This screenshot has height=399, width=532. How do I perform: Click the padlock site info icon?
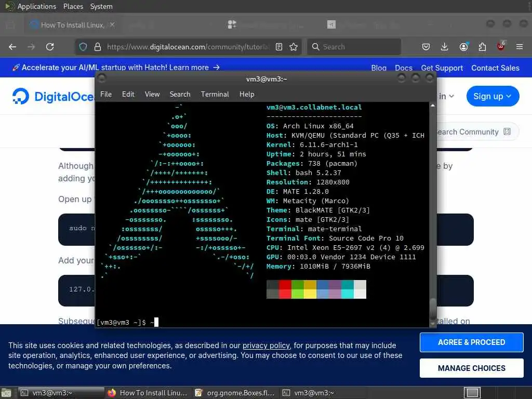tap(98, 47)
